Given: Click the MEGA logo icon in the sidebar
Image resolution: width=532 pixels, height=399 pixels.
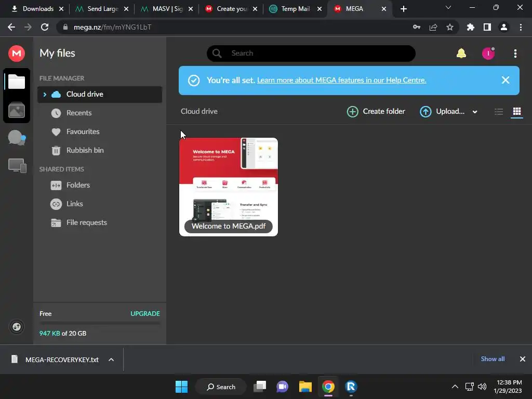Looking at the screenshot, I should pyautogui.click(x=17, y=54).
